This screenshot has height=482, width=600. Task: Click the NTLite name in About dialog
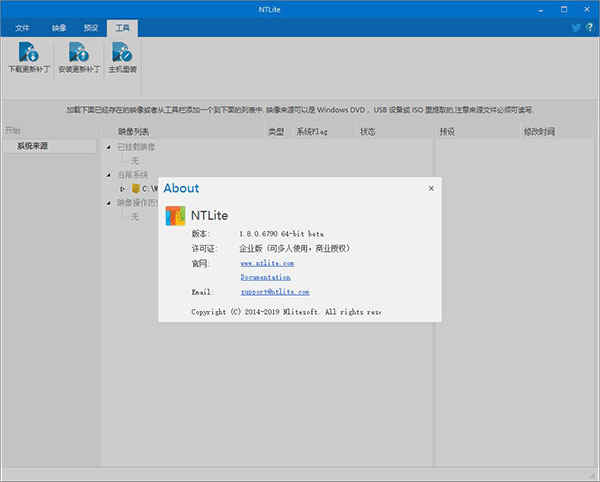[x=209, y=215]
